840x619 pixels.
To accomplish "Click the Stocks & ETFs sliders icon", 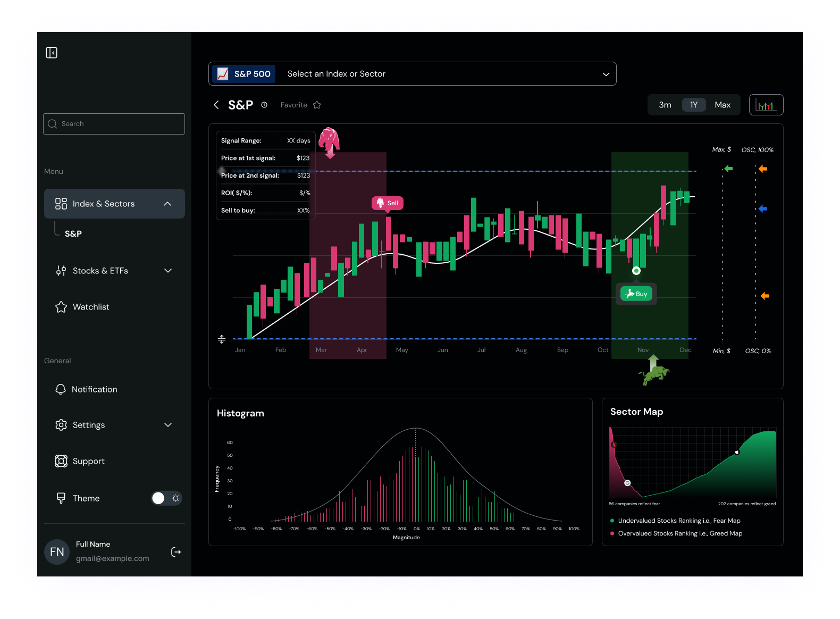I will 61,271.
